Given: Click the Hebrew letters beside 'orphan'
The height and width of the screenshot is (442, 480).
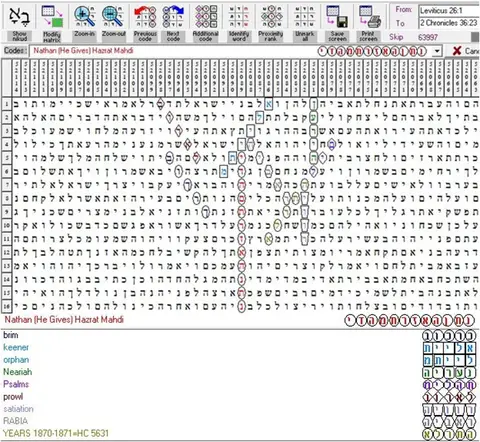Looking at the screenshot, I should pos(449,360).
